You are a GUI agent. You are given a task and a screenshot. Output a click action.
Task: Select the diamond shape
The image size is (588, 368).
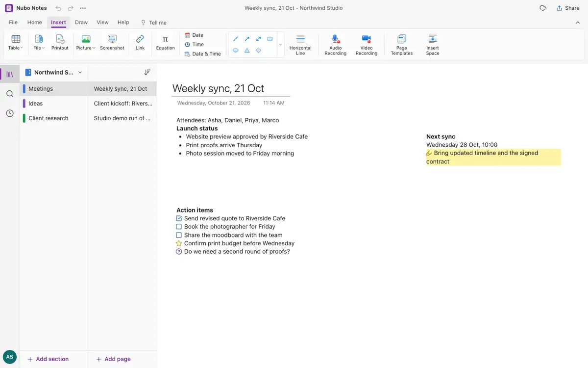tap(258, 50)
